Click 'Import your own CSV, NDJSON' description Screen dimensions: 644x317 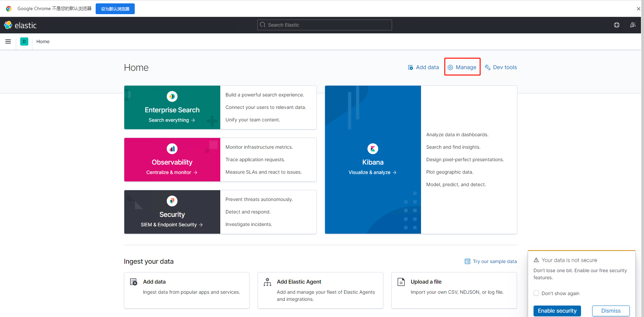[x=457, y=292]
